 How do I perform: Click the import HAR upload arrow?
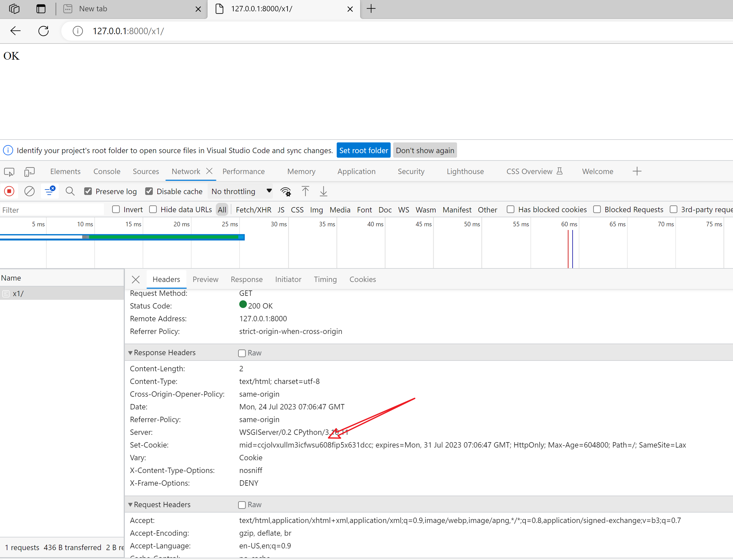point(305,191)
